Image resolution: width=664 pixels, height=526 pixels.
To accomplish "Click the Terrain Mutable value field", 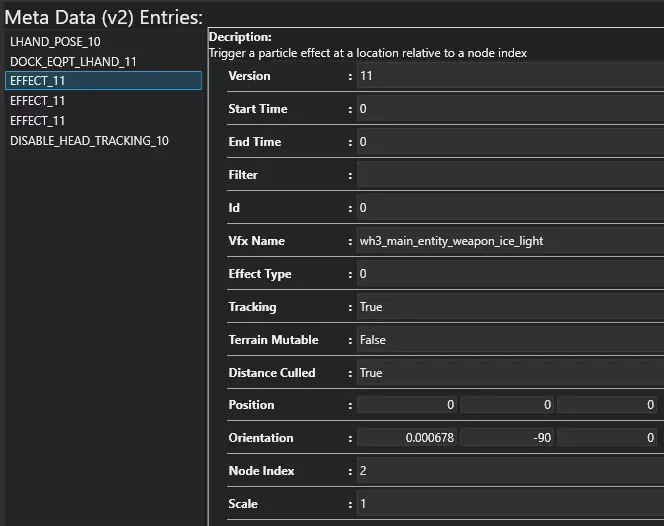I will [509, 340].
